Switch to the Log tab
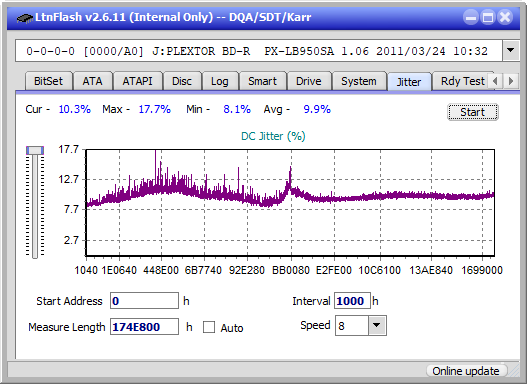527x384 pixels. 219,81
